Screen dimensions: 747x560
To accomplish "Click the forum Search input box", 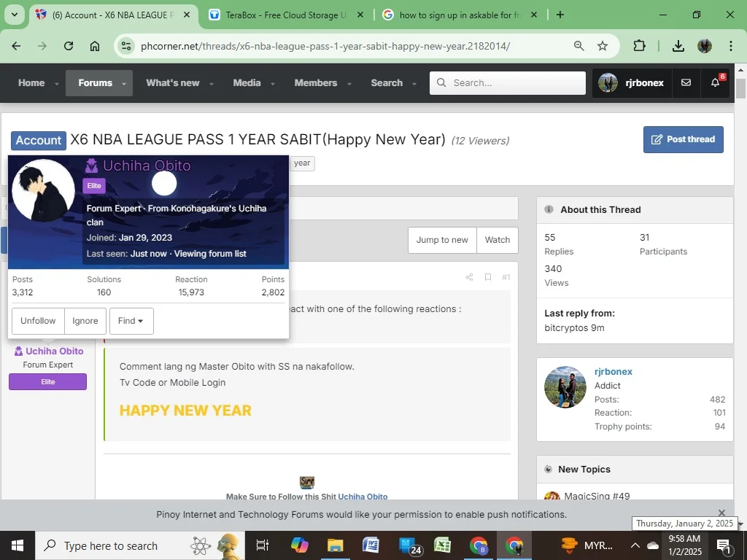I will click(508, 83).
